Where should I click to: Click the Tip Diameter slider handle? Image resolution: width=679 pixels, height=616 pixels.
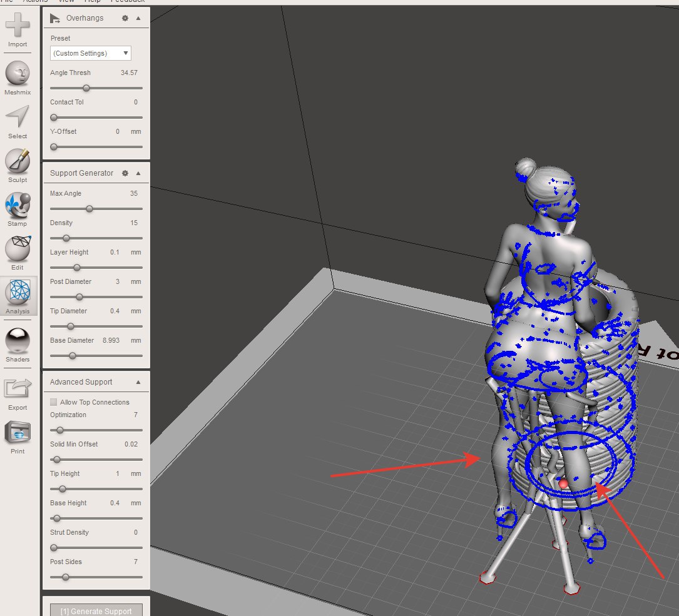point(71,327)
